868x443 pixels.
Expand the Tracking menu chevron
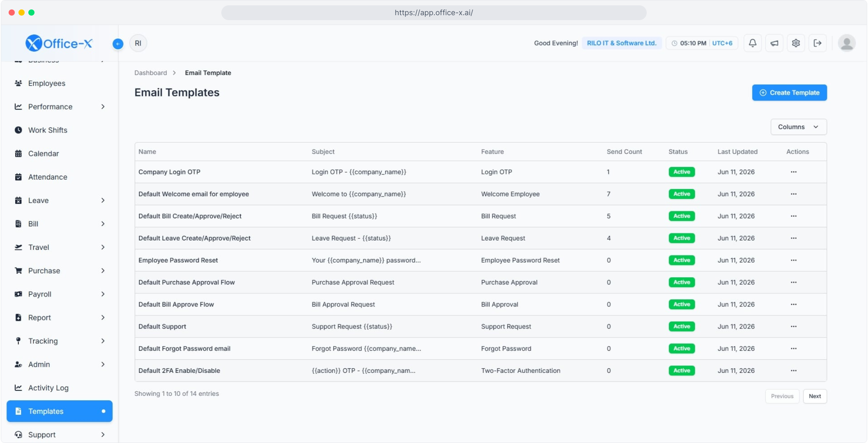[103, 341]
